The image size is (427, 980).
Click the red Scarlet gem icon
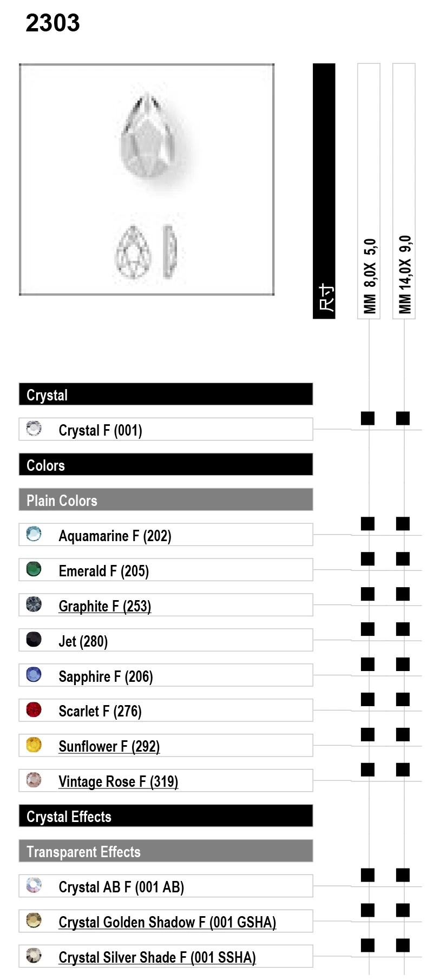pos(34,709)
